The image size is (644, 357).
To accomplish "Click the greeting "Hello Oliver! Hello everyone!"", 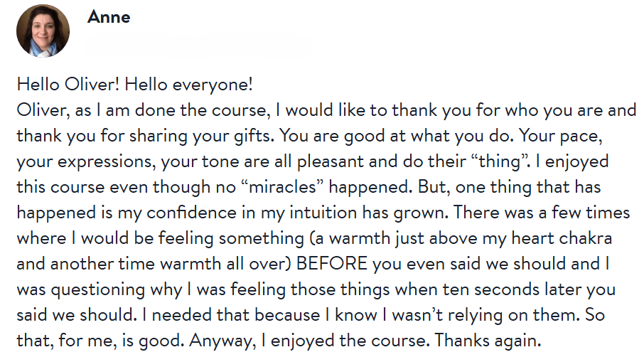I will point(134,85).
